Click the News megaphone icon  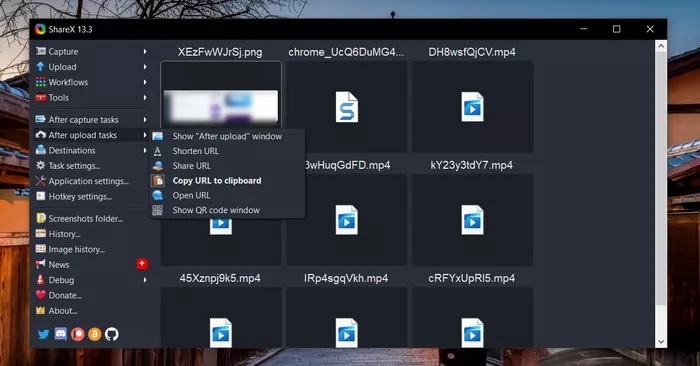(41, 264)
